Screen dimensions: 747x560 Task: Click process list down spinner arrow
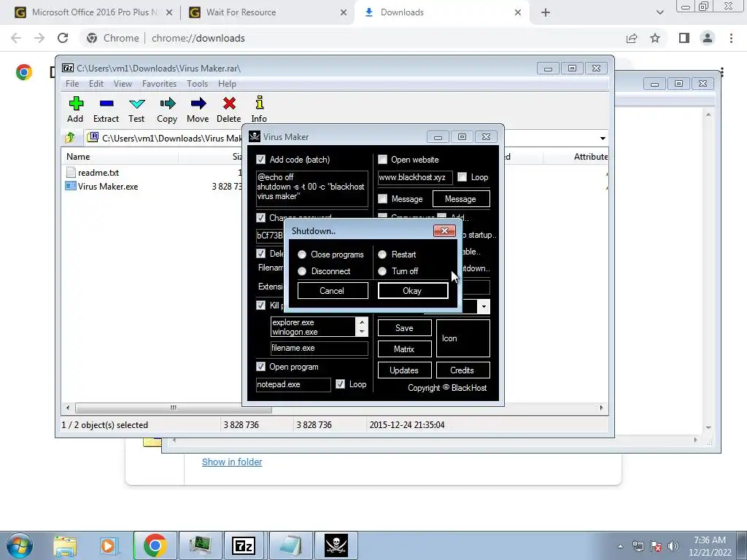pyautogui.click(x=362, y=331)
